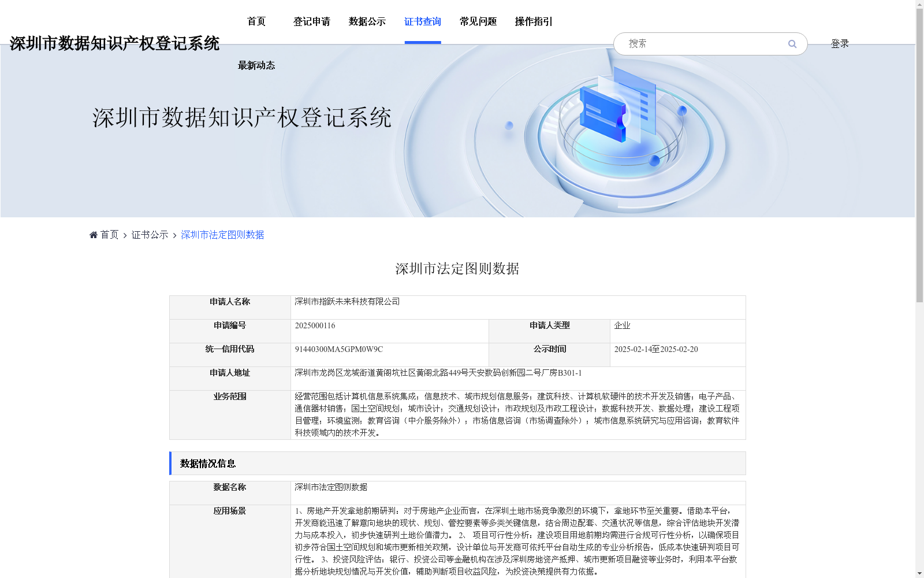Click the 深圳市法定图则数据 breadcrumb link
Screen dimensions: 924x578
[222, 235]
